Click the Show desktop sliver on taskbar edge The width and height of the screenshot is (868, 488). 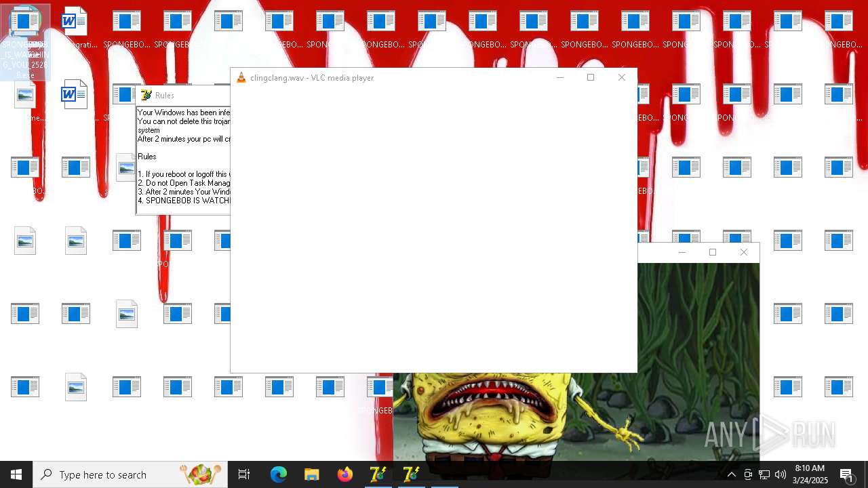[866, 474]
